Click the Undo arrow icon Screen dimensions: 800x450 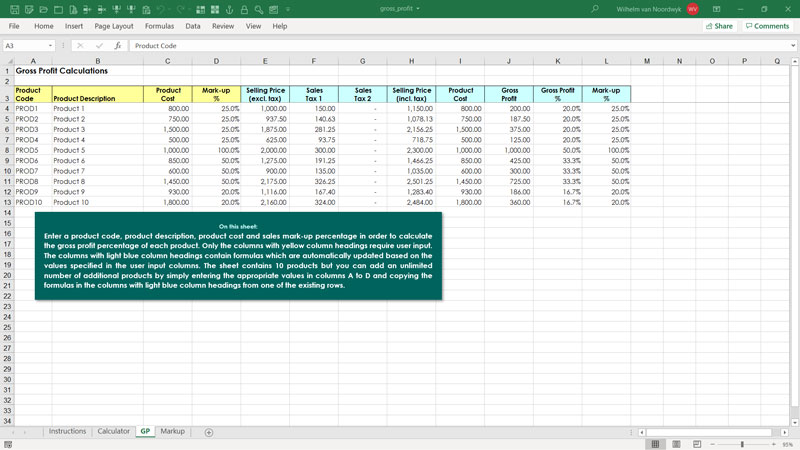pyautogui.click(x=161, y=10)
